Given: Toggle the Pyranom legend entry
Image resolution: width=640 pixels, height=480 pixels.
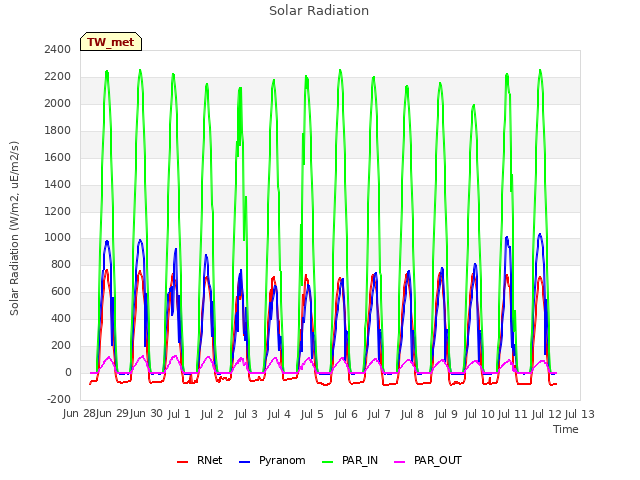Looking at the screenshot, I should pyautogui.click(x=272, y=460).
